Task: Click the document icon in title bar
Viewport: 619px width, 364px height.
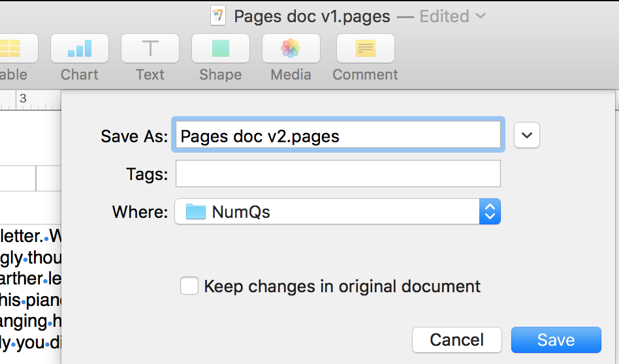Action: 218,16
